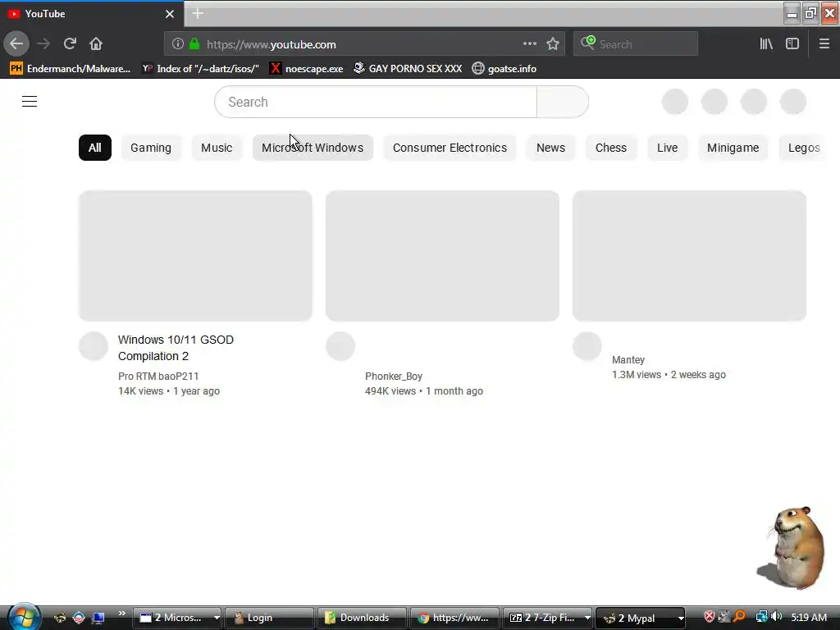Switch to the Login taskbar window

(x=269, y=618)
